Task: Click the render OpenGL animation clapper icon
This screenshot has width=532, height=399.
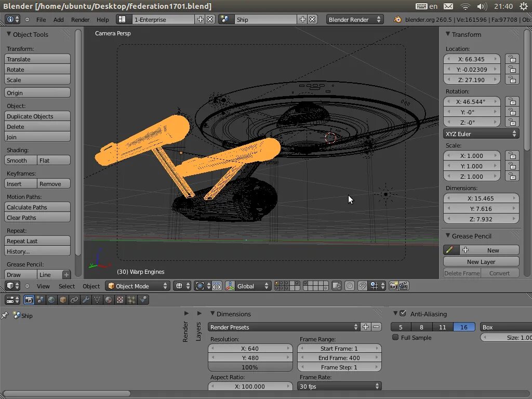Action: point(404,286)
